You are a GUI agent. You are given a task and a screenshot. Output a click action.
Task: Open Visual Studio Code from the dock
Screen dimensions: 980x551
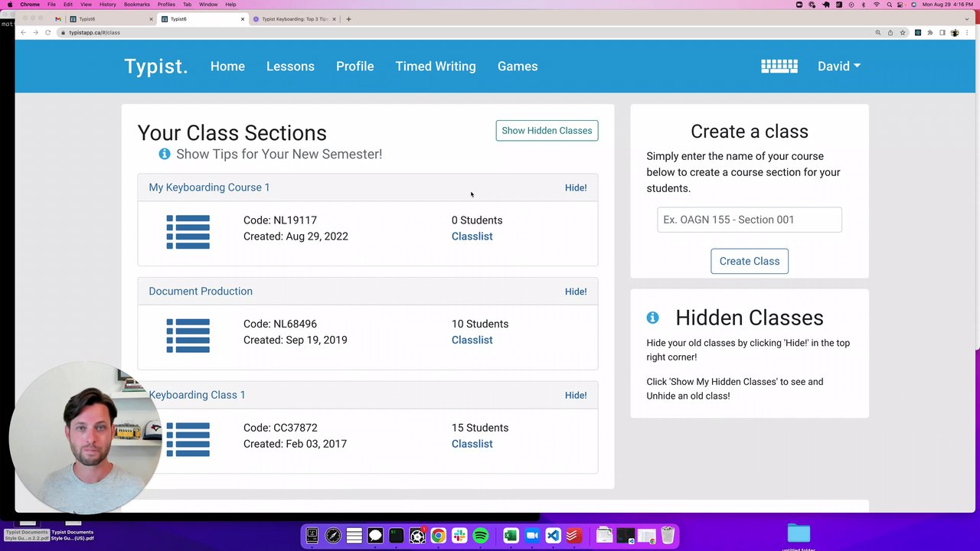coord(553,536)
